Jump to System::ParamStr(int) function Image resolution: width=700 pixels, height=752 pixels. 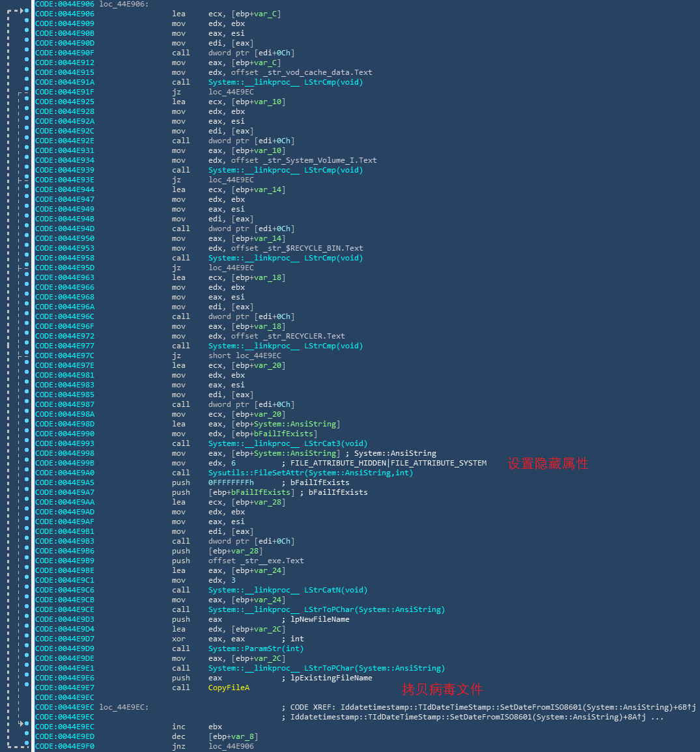[256, 648]
